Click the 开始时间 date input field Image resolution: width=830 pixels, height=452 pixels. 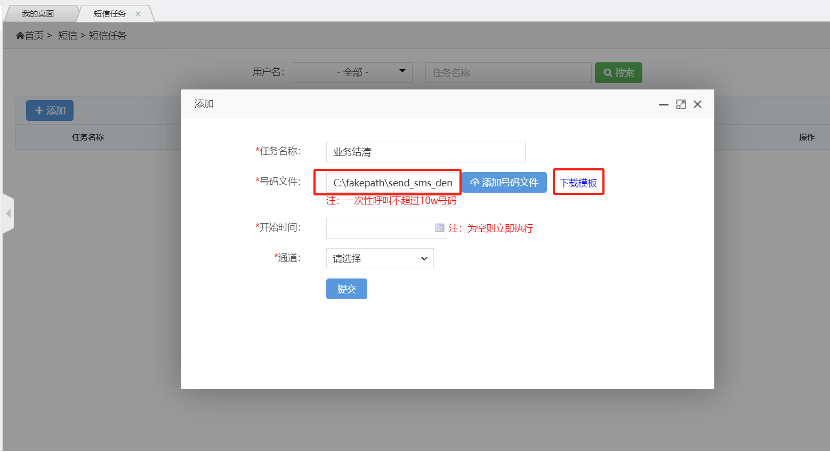pyautogui.click(x=380, y=228)
